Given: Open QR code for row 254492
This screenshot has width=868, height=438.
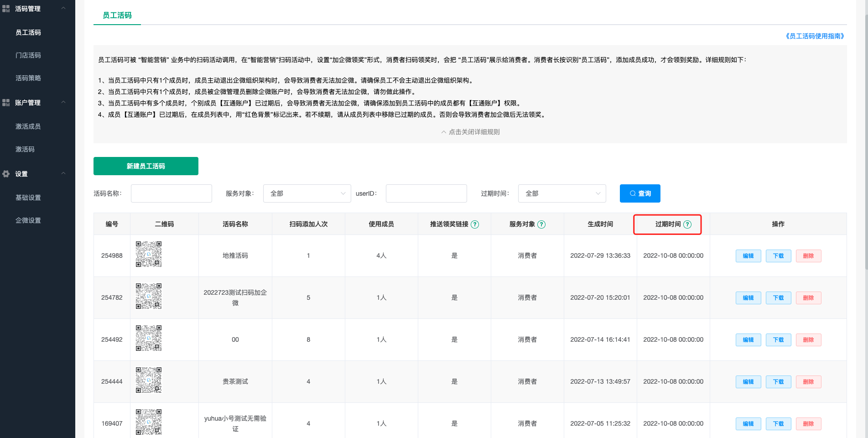Looking at the screenshot, I should tap(149, 338).
